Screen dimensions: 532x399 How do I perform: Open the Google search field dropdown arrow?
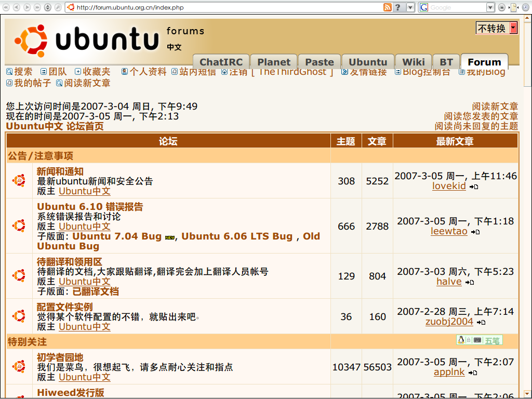pyautogui.click(x=490, y=7)
